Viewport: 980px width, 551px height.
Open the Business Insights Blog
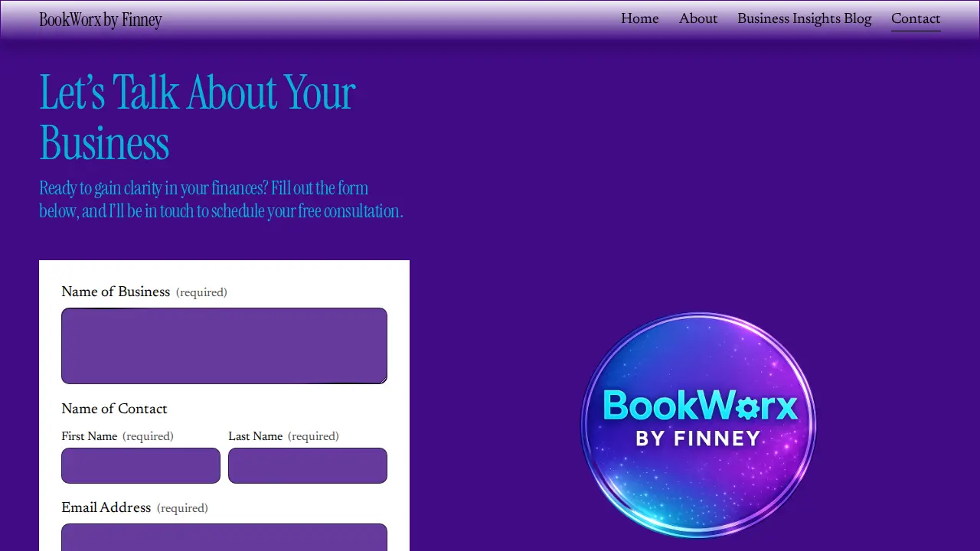pos(804,19)
